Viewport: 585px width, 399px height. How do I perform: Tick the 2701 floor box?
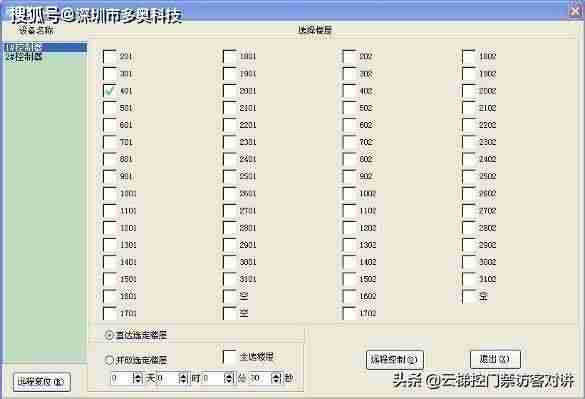(229, 211)
